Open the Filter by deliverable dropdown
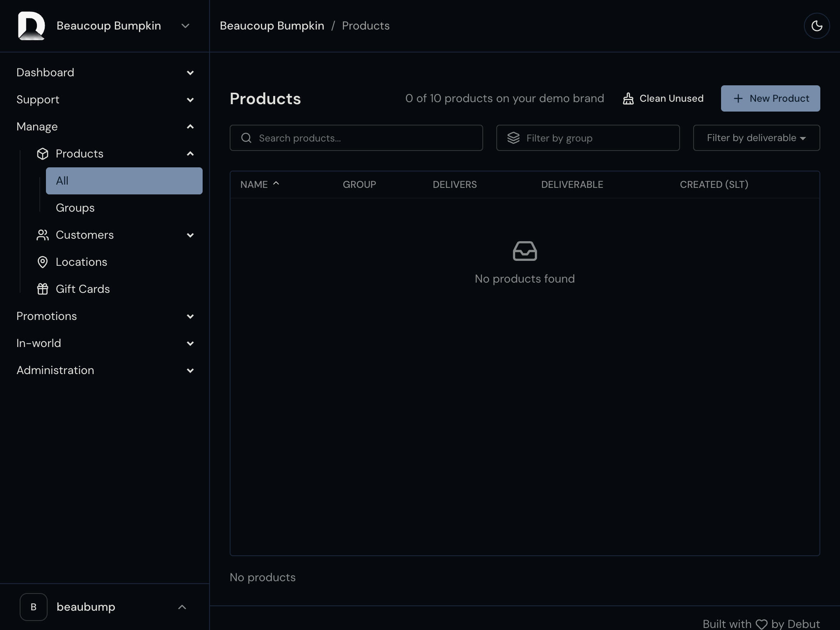 (756, 138)
